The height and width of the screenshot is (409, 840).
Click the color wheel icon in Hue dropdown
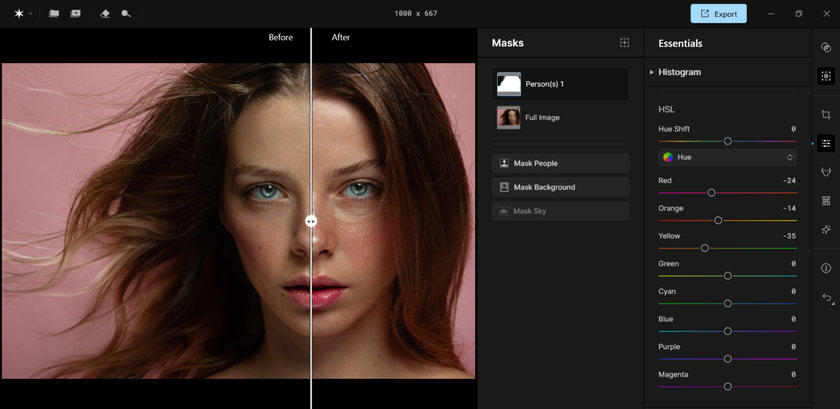coord(668,157)
